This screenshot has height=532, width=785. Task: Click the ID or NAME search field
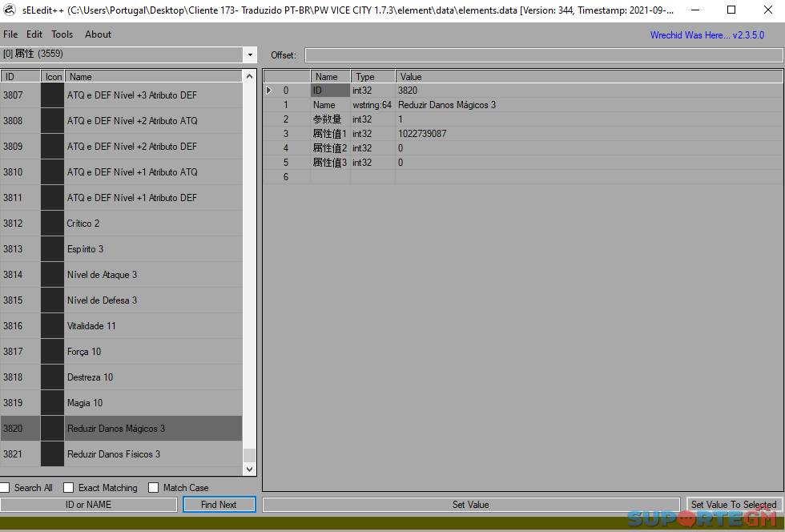tap(89, 505)
